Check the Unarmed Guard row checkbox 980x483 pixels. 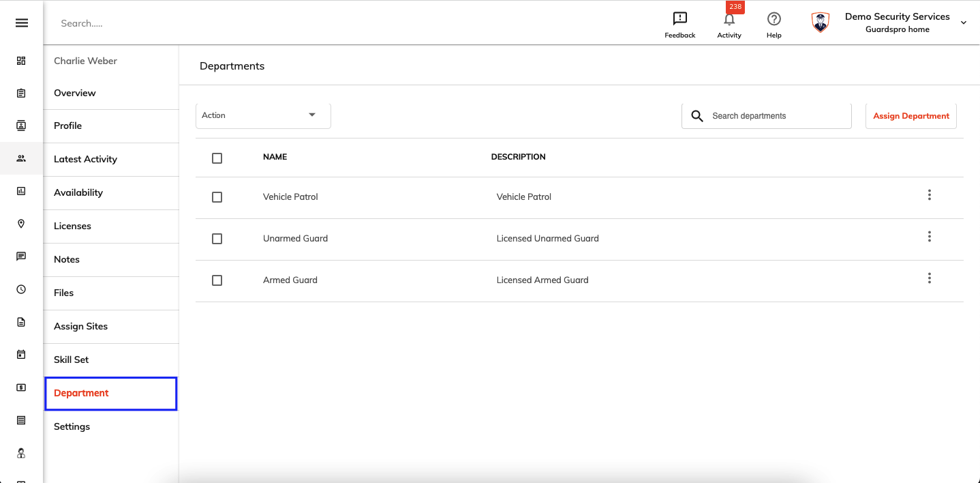217,239
